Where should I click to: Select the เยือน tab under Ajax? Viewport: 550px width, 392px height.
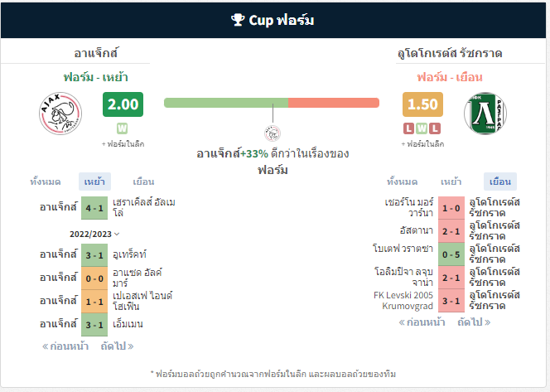click(143, 181)
